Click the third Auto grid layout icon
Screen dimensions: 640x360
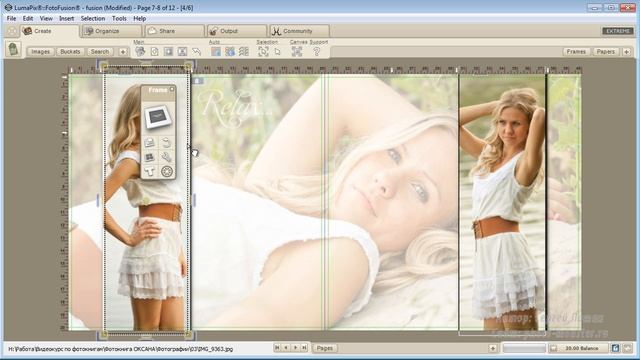(244, 51)
